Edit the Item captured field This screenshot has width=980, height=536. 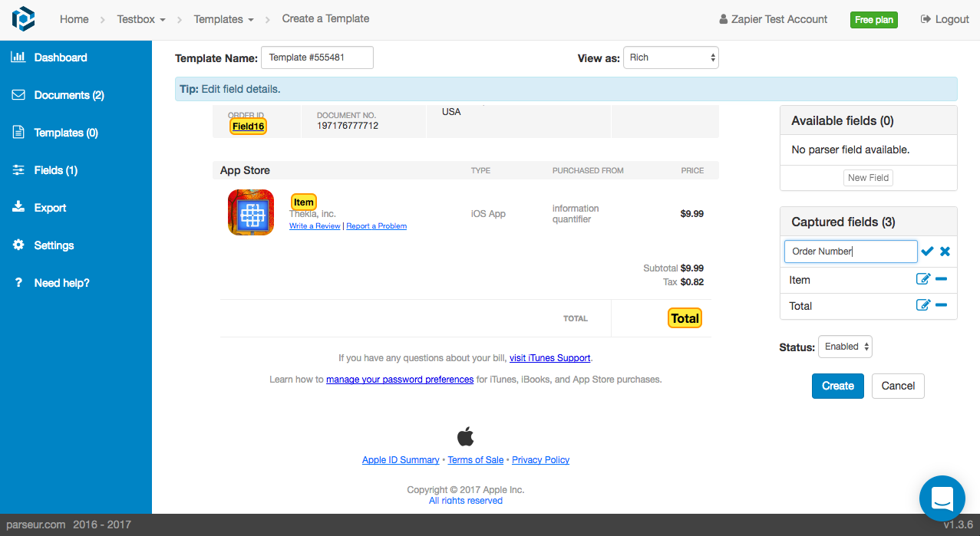pyautogui.click(x=923, y=279)
